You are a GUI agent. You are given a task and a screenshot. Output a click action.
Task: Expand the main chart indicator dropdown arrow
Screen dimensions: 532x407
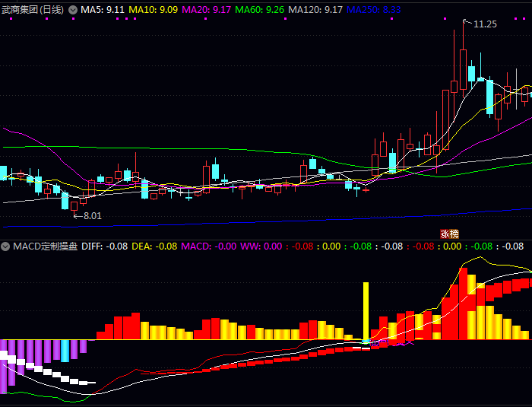pos(73,10)
